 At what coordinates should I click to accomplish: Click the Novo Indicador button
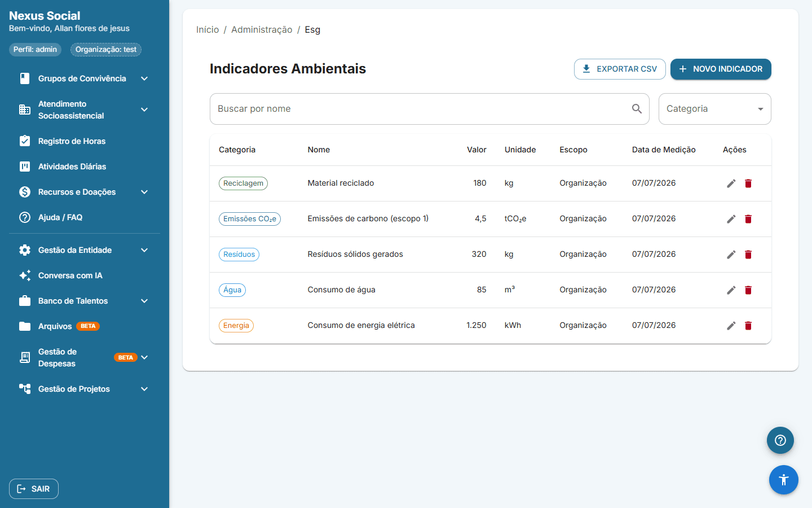[x=721, y=69]
